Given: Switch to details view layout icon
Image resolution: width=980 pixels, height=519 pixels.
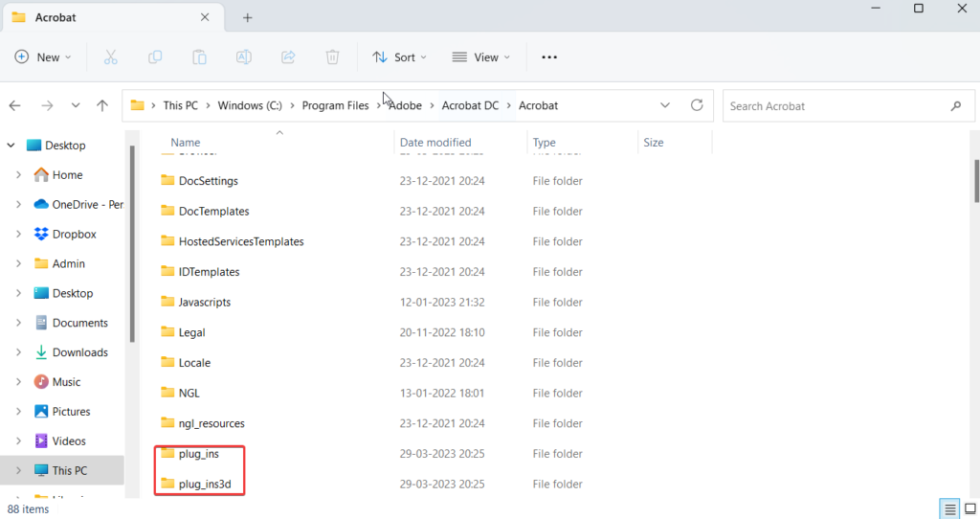Looking at the screenshot, I should point(948,508).
